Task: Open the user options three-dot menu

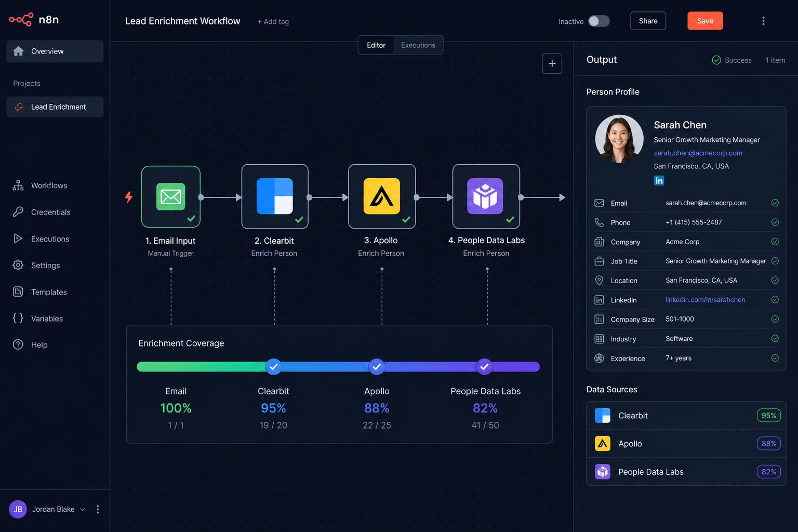Action: pyautogui.click(x=98, y=510)
